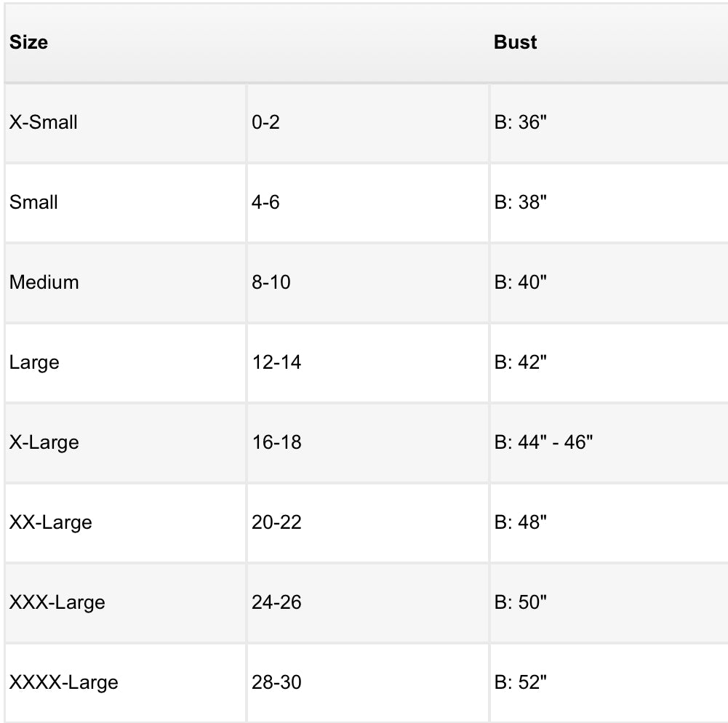Select the B: 50" bust measurement
The height and width of the screenshot is (723, 728).
pyautogui.click(x=521, y=602)
